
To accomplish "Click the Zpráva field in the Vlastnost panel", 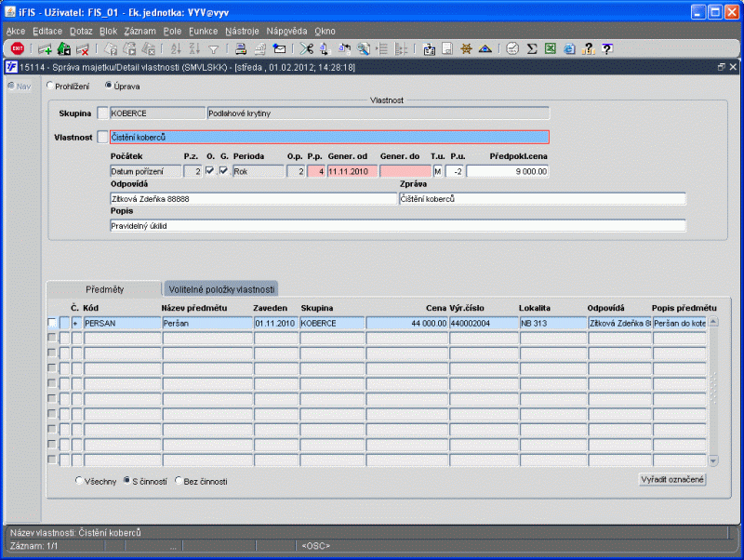I will tap(542, 199).
